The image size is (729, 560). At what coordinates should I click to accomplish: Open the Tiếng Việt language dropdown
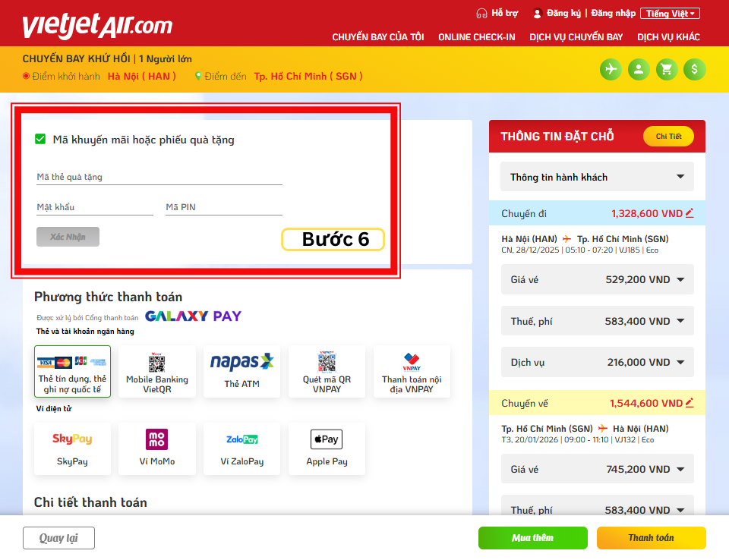click(x=669, y=13)
